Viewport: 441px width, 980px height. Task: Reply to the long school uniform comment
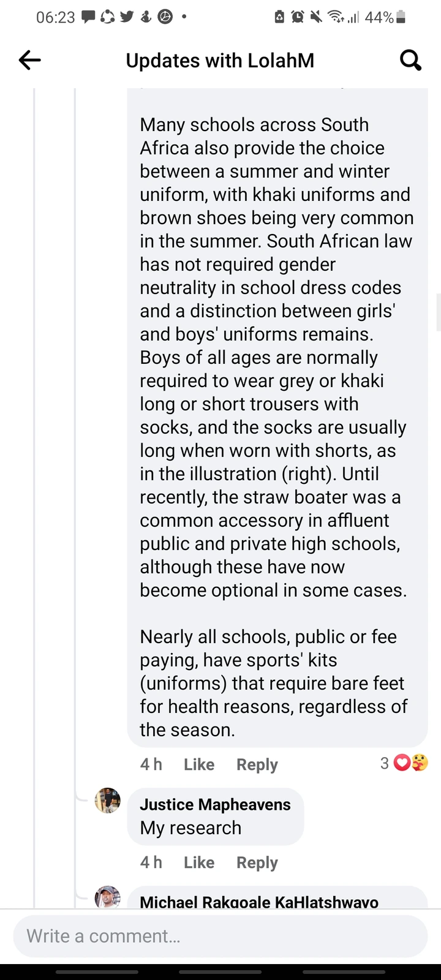pos(257,764)
